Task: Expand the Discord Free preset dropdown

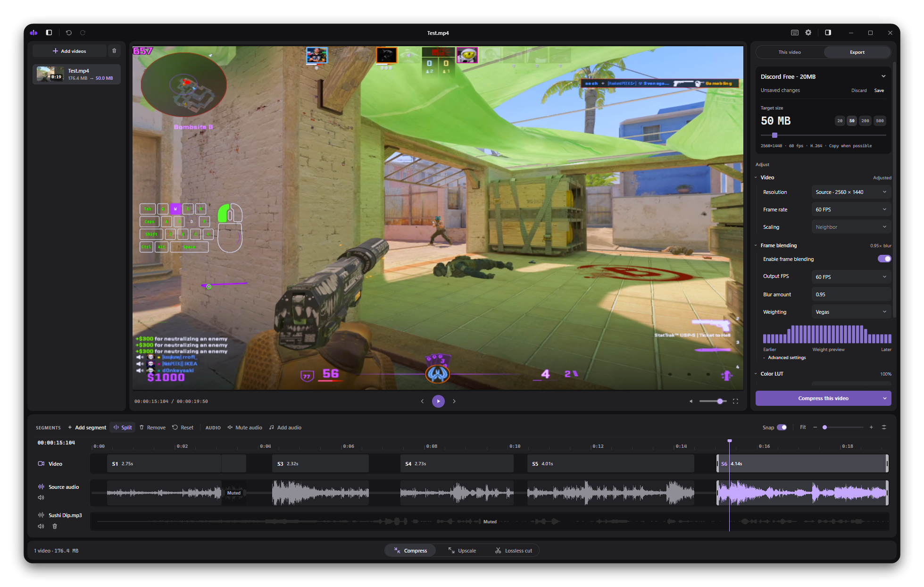Action: [x=883, y=76]
